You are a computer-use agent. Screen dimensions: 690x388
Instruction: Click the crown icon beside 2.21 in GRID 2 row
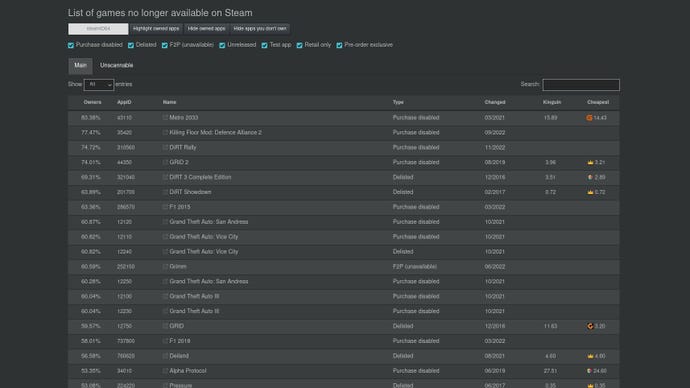coord(590,162)
